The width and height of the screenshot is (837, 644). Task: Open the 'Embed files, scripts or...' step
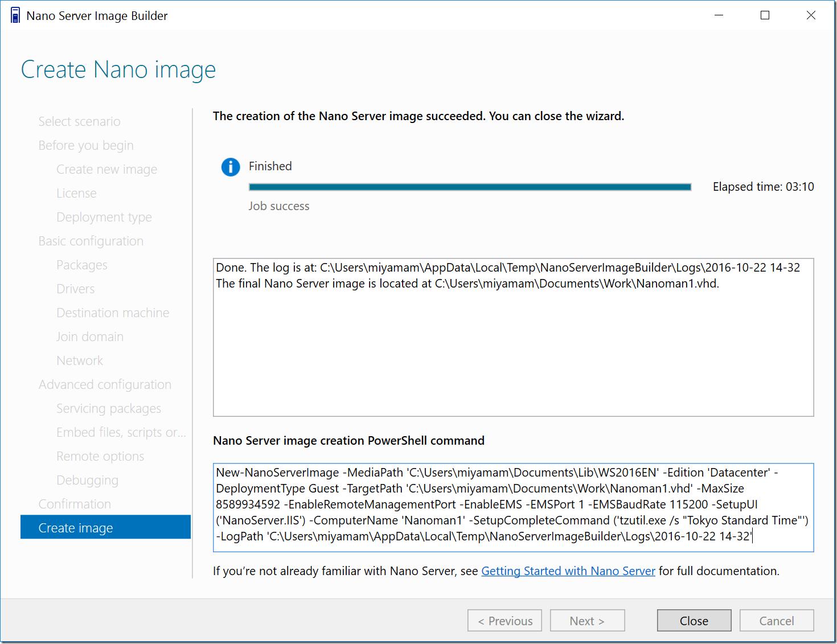tap(121, 432)
